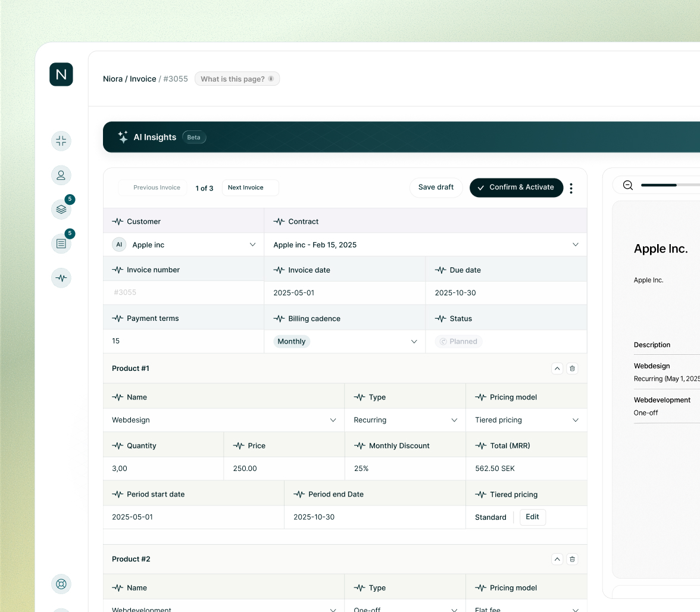Click the Price field 250.00
This screenshot has height=612, width=700.
(x=284, y=469)
